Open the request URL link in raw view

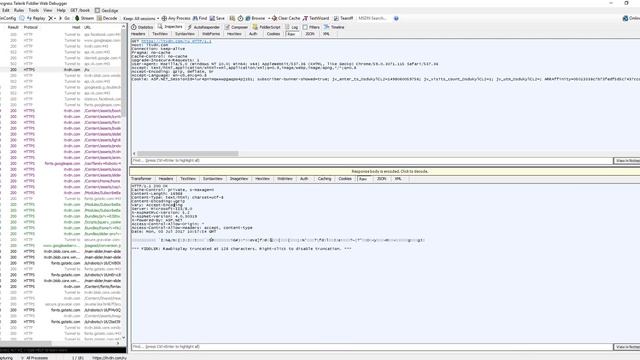[x=176, y=41]
